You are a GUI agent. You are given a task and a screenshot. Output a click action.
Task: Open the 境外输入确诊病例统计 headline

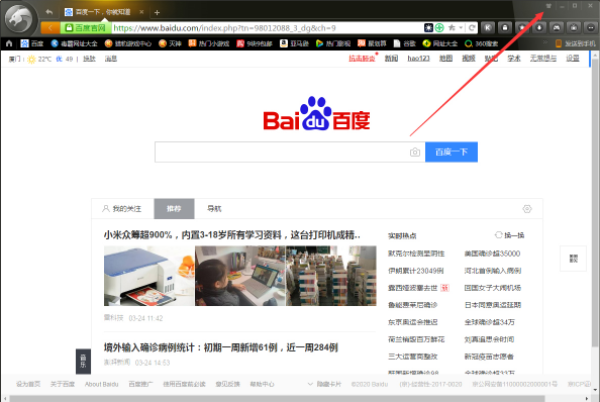pos(221,348)
